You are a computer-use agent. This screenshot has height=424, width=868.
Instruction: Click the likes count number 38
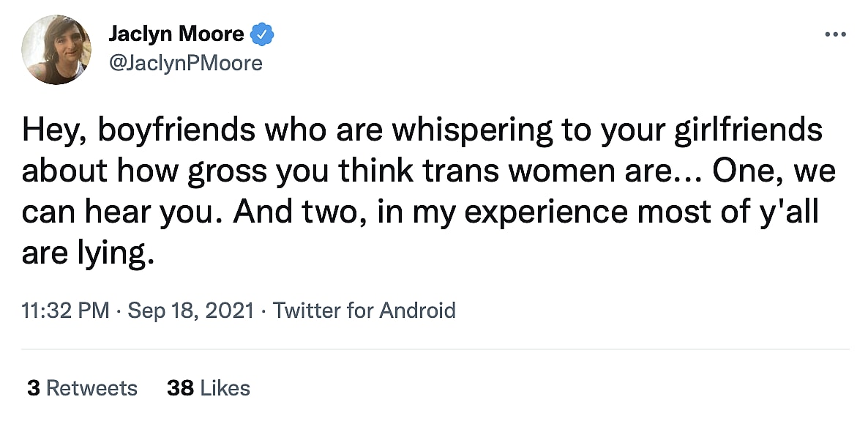(180, 387)
